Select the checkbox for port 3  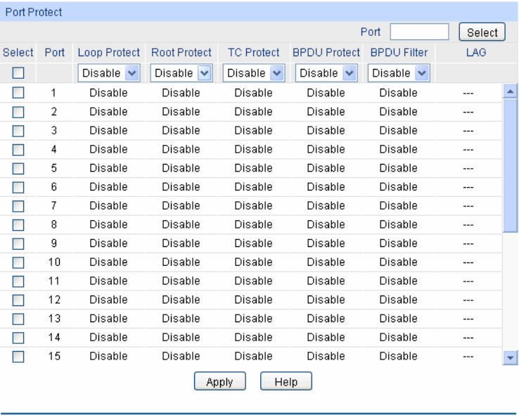(18, 131)
